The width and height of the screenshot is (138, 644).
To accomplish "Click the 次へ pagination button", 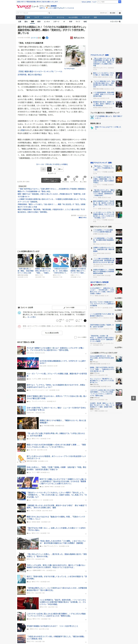I will pos(60,169).
